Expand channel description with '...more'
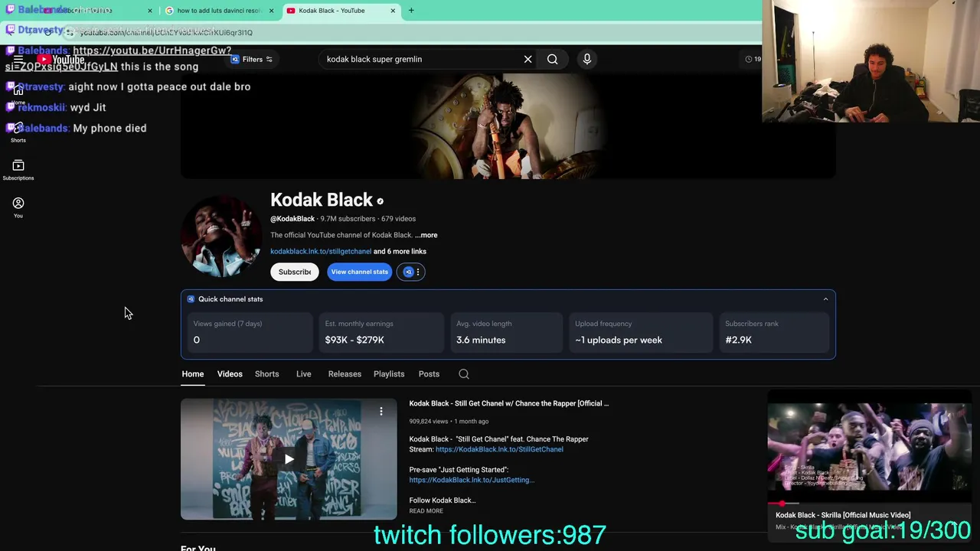 click(x=426, y=235)
